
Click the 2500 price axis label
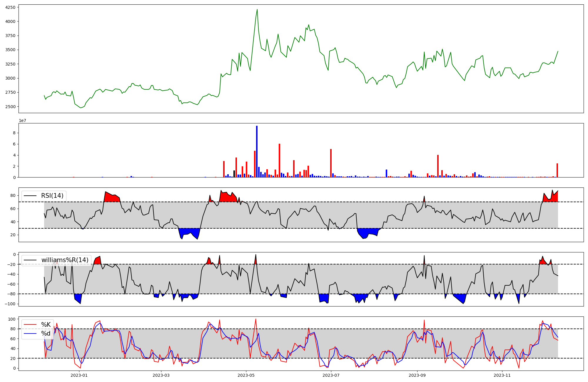[x=11, y=107]
